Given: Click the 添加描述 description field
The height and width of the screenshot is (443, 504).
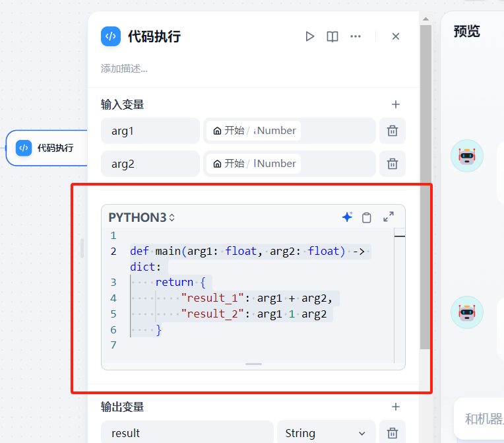Looking at the screenshot, I should (124, 69).
